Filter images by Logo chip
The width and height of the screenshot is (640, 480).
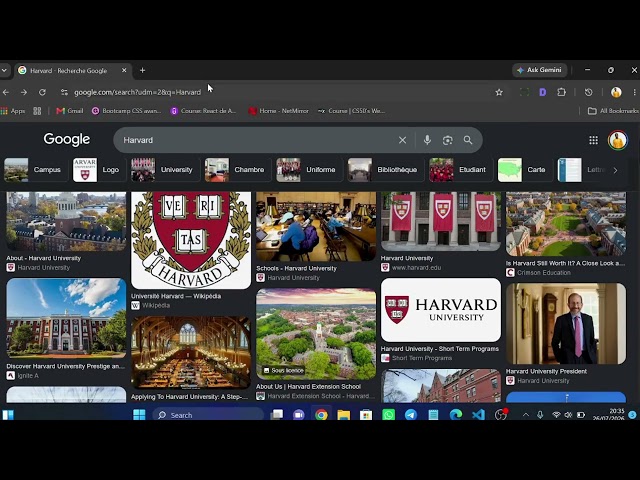click(98, 170)
